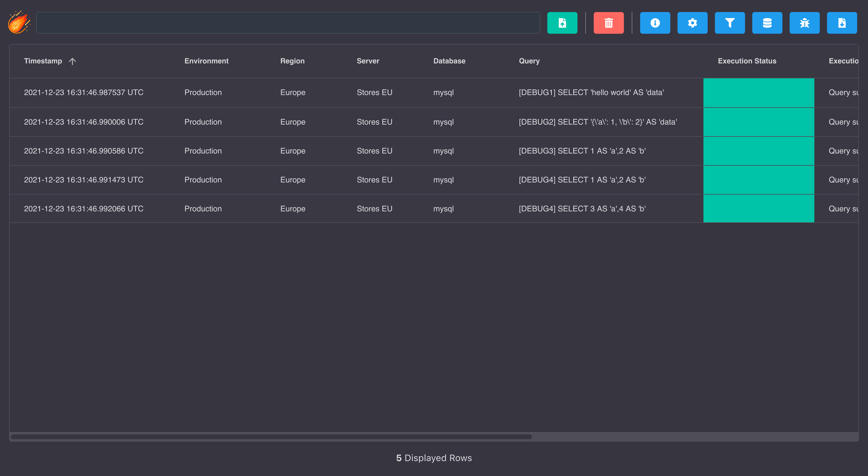The height and width of the screenshot is (476, 868).
Task: Sort by the Timestamp column header
Action: (43, 61)
